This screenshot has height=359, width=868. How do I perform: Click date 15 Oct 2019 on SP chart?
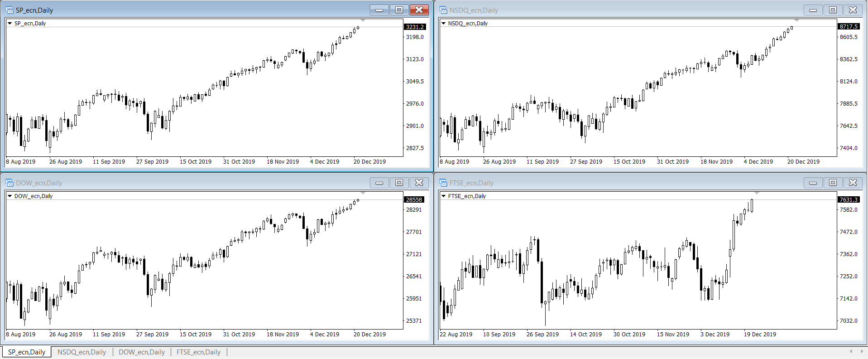[x=196, y=162]
